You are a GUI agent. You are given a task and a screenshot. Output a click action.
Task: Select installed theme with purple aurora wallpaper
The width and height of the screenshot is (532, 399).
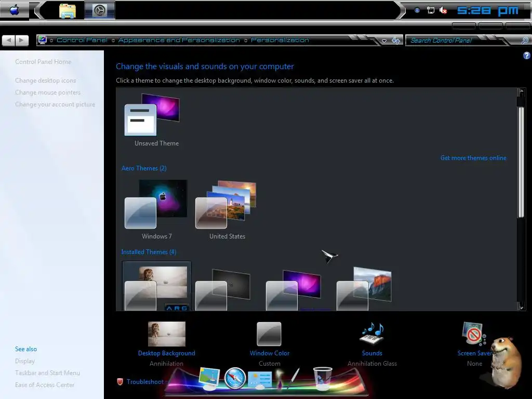(x=294, y=290)
